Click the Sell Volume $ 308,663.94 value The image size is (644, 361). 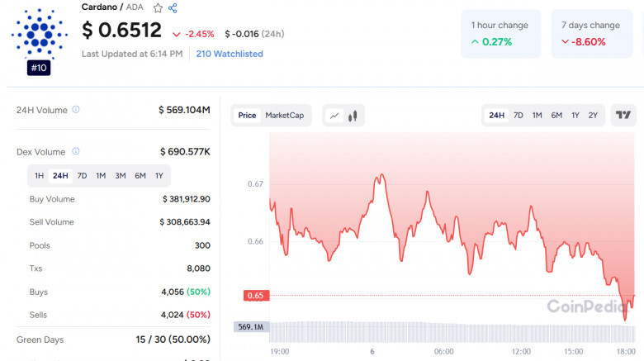pyautogui.click(x=185, y=222)
